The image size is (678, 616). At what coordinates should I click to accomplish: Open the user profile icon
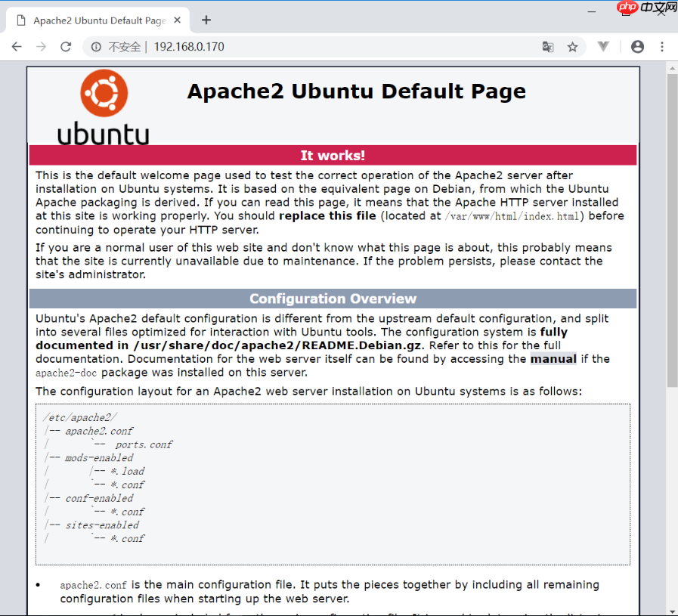coord(637,47)
